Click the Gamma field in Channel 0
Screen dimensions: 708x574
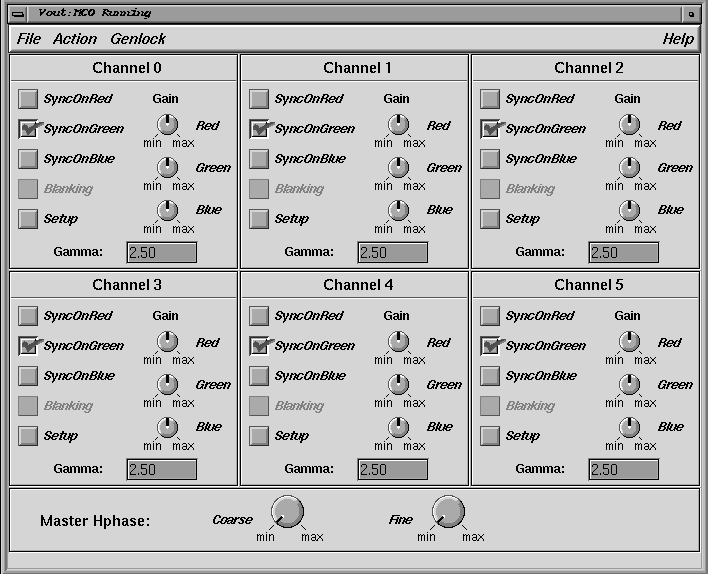coord(162,252)
